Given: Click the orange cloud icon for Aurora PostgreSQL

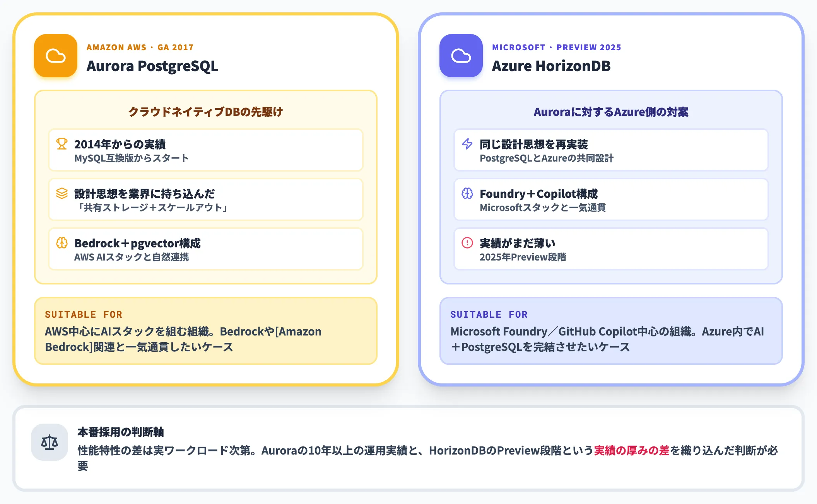Looking at the screenshot, I should coord(56,56).
